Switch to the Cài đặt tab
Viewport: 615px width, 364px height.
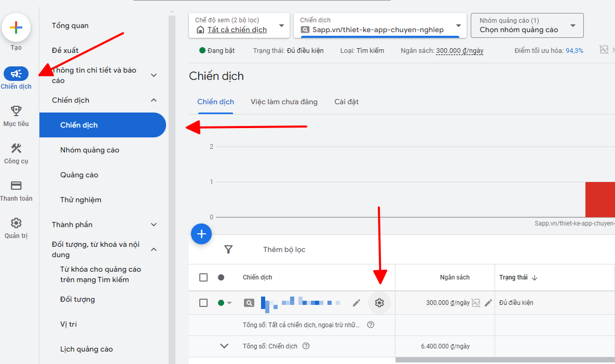coord(346,102)
